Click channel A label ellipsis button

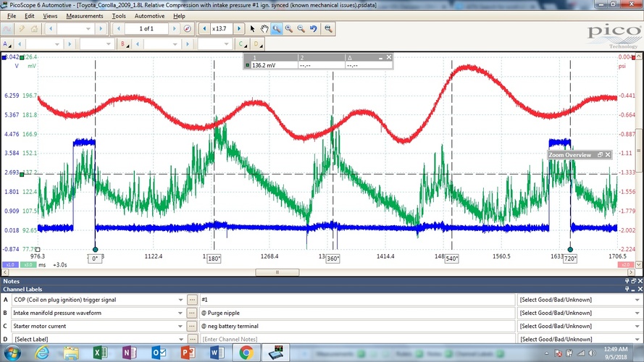pos(192,300)
